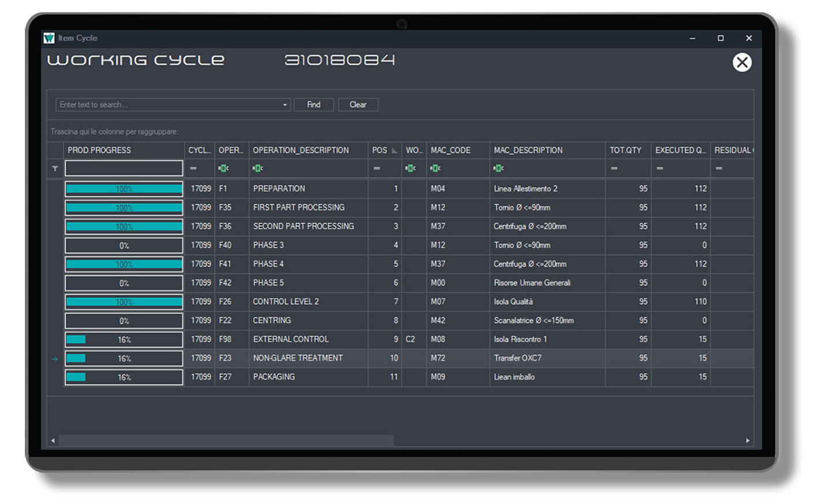Click the Clear button
Screen dimensions: 825x504
[358, 104]
